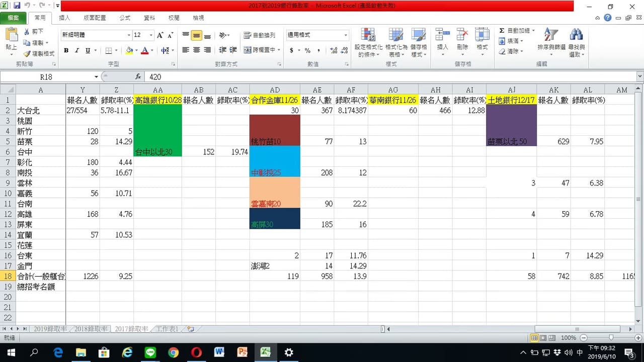Open the Fill (填滿) dropdown
Screen dimensions: 644x362
point(511,41)
